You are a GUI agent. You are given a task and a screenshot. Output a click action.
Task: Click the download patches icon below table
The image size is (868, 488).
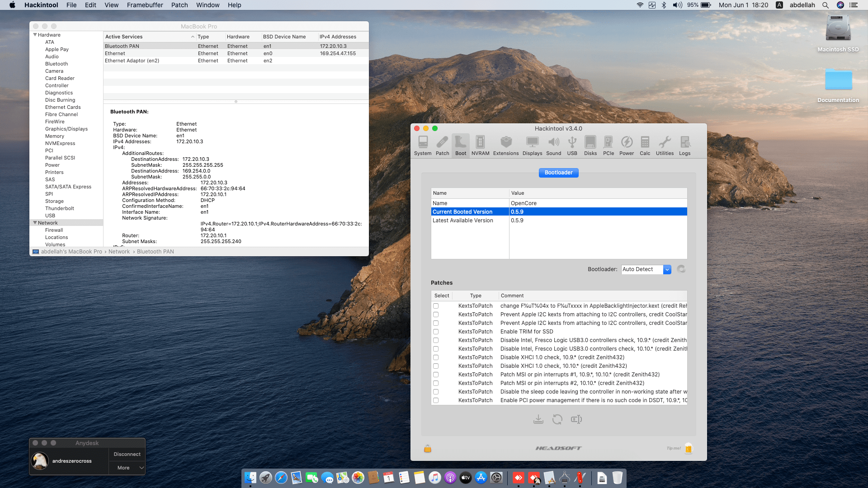(538, 419)
